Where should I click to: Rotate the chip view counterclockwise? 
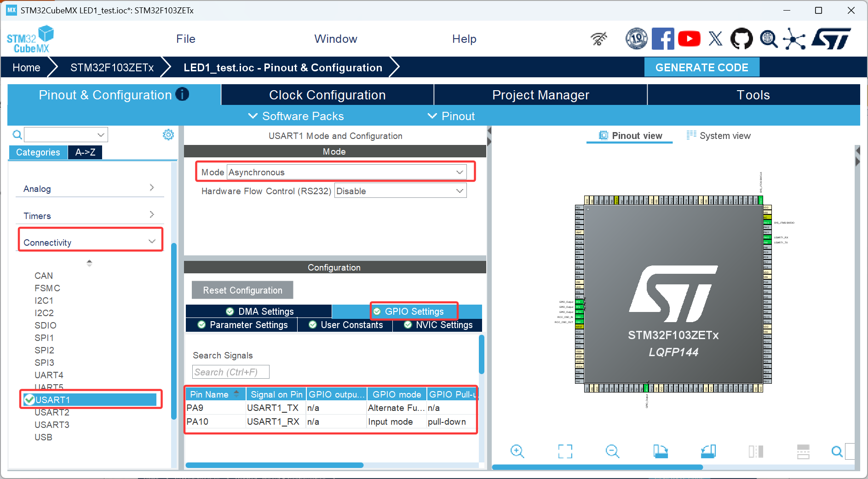point(708,451)
